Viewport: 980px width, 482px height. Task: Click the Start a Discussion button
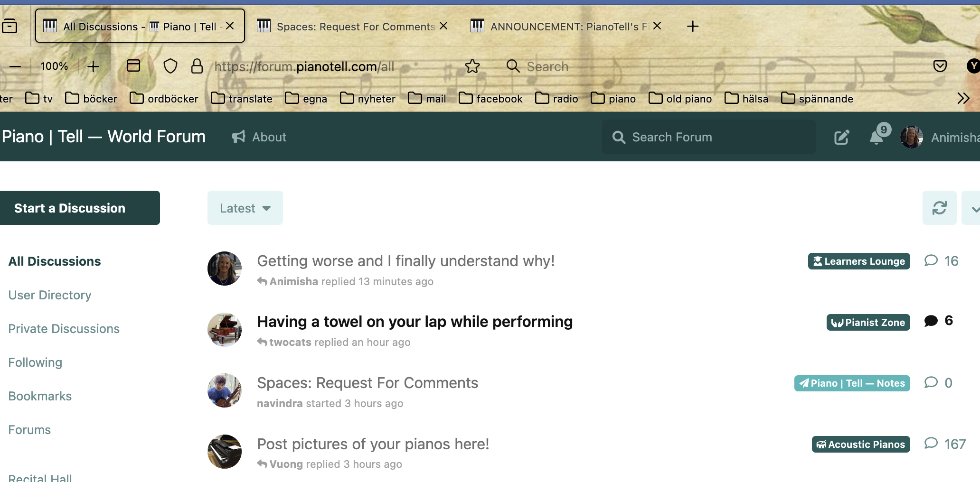click(x=80, y=208)
